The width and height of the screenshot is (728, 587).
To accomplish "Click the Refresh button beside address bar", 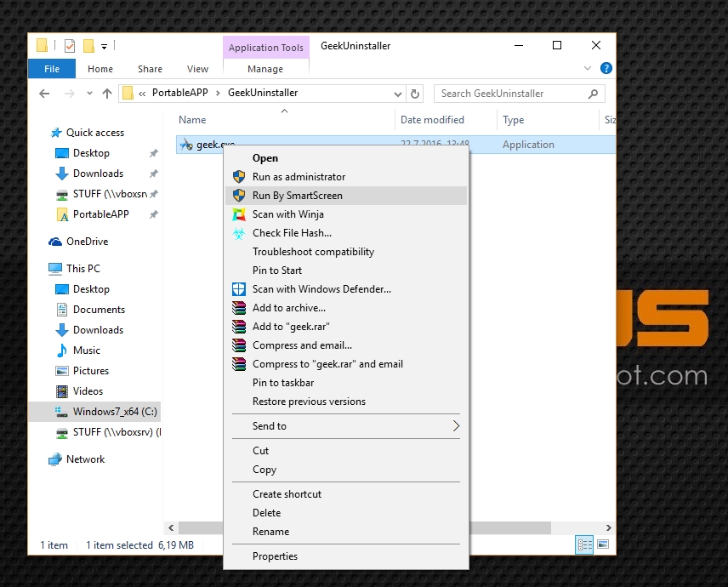I will [x=415, y=94].
